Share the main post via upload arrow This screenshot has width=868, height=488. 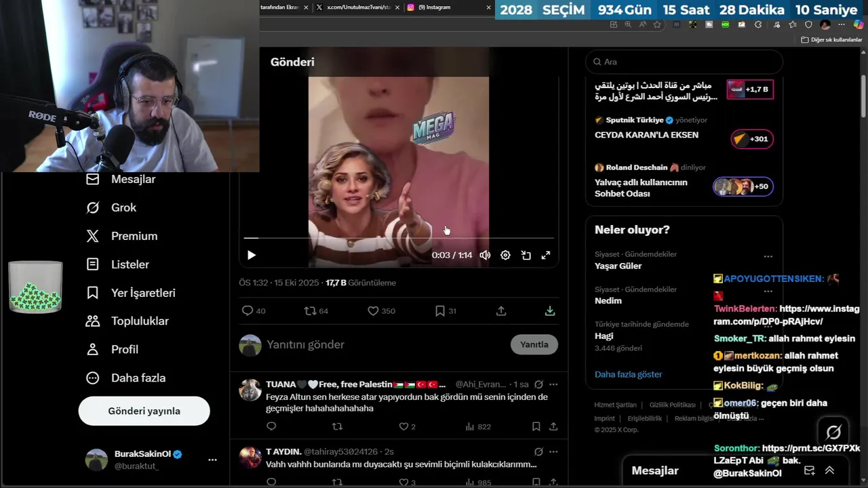(x=501, y=311)
